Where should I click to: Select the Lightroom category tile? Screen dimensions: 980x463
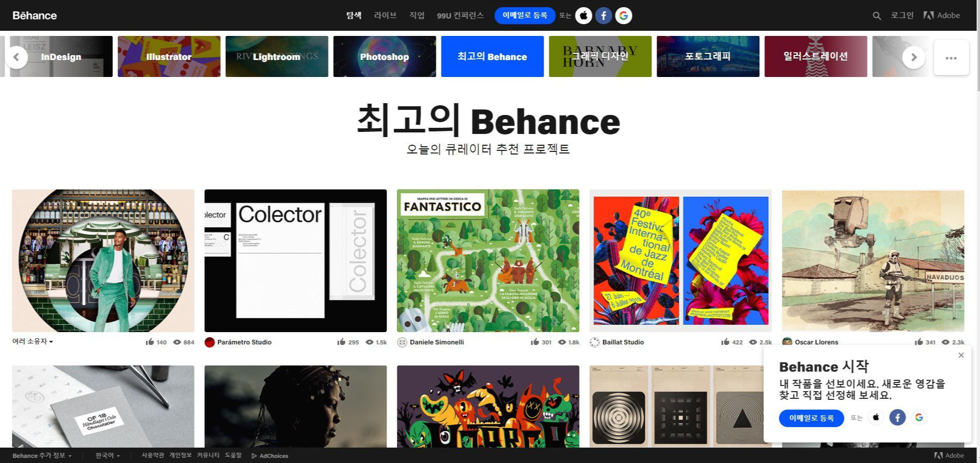(277, 56)
